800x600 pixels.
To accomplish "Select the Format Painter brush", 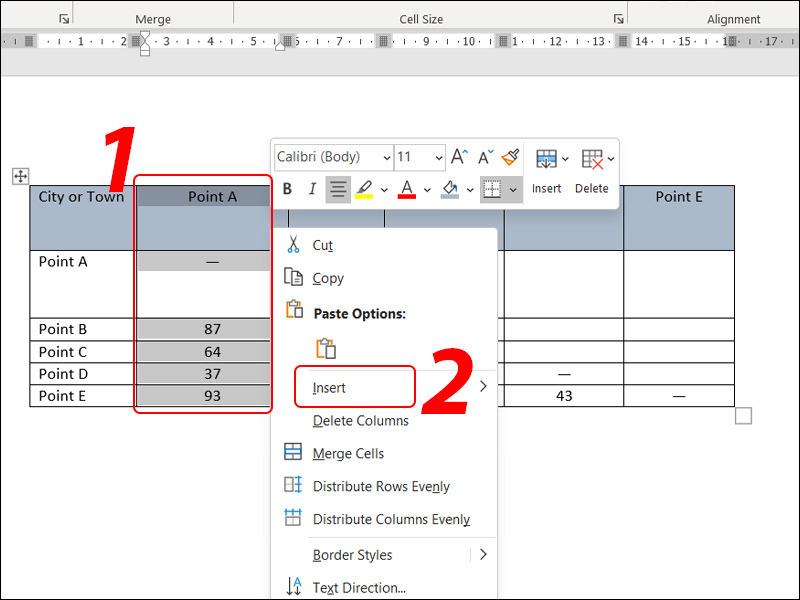I will coord(510,157).
